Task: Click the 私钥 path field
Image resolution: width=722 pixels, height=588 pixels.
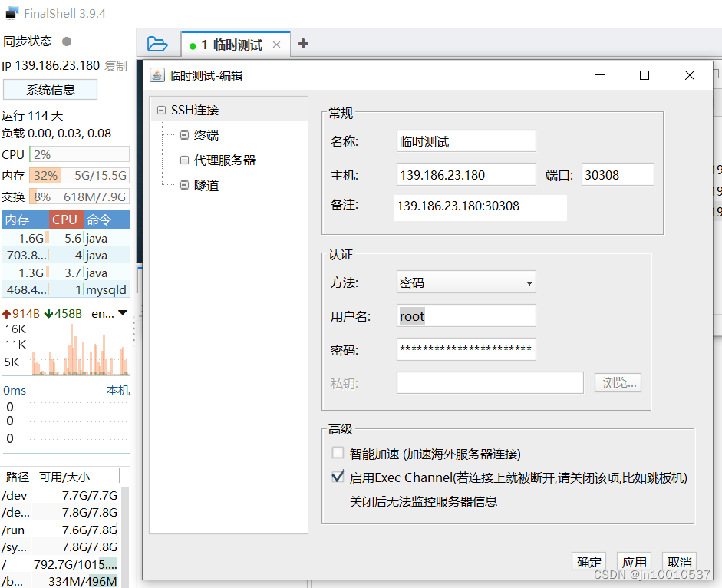Action: click(490, 382)
